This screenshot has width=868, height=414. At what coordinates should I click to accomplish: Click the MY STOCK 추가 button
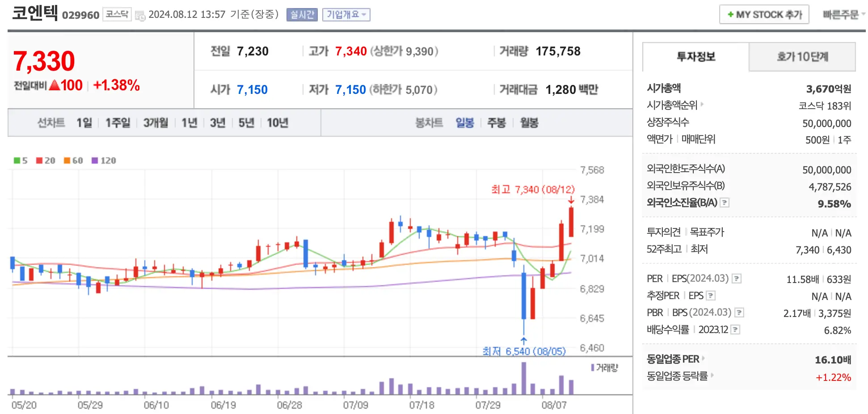(764, 14)
